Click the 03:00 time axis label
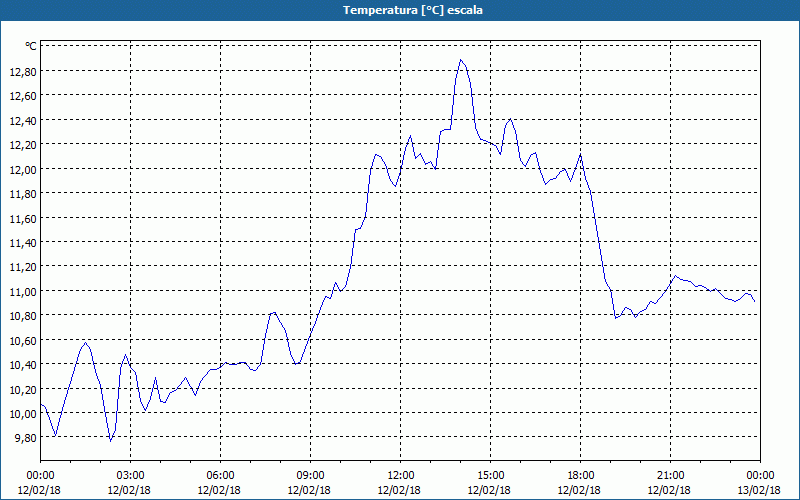Viewport: 800px width, 500px height. pyautogui.click(x=130, y=476)
